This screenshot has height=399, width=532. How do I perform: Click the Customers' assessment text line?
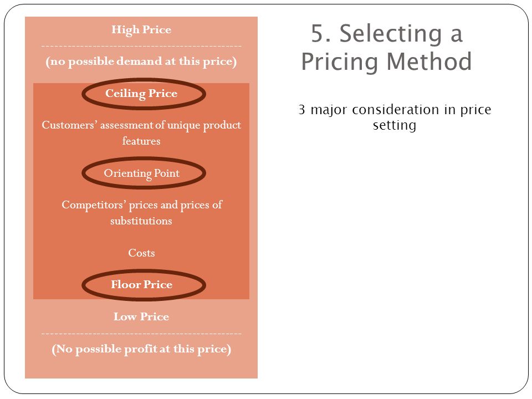[x=141, y=125]
